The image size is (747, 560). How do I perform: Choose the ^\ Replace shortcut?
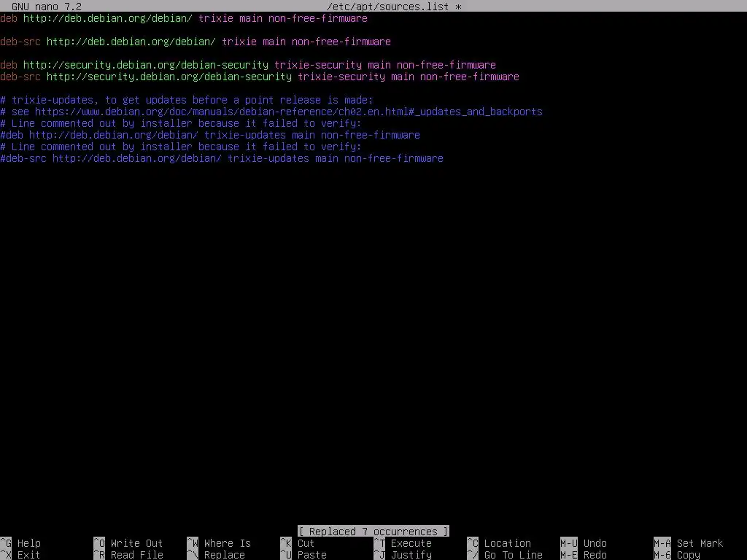(x=216, y=555)
